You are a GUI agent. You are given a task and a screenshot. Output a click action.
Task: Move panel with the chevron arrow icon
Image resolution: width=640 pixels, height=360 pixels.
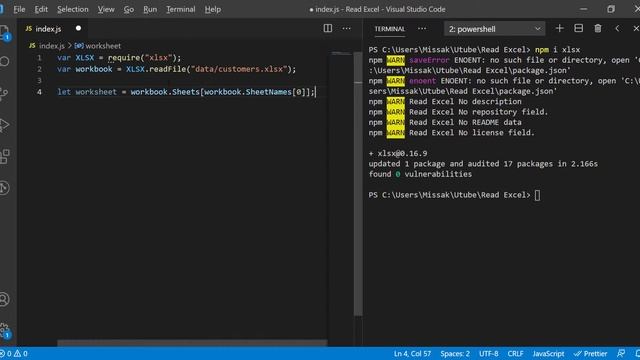[617, 28]
